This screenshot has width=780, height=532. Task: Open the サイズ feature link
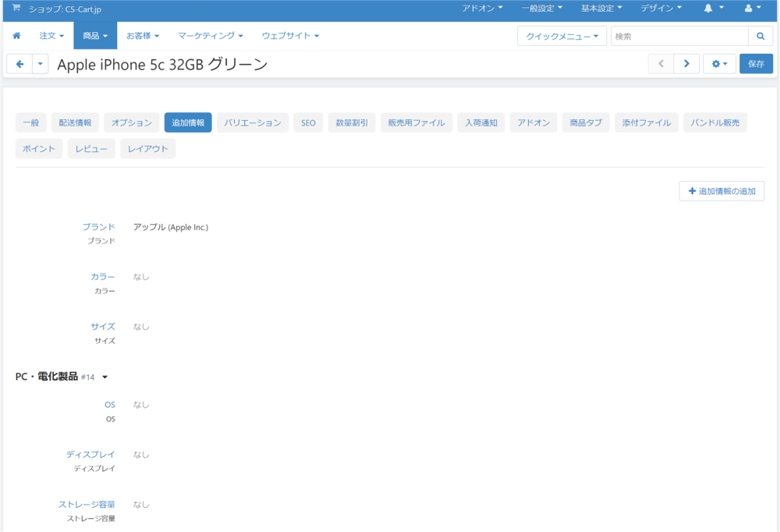point(102,327)
